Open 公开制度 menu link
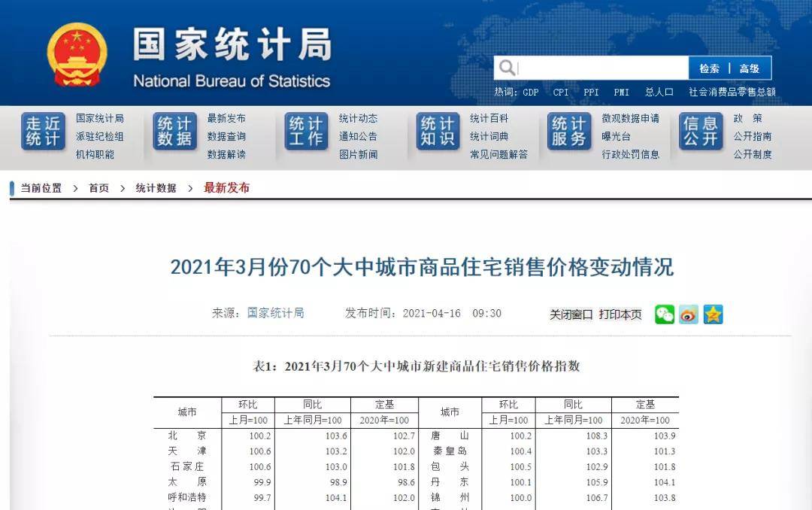 tap(753, 154)
